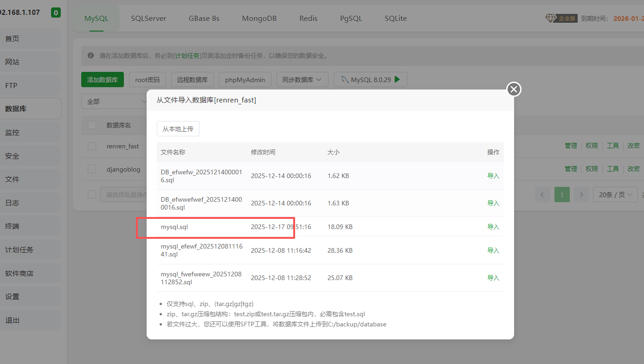The height and width of the screenshot is (364, 644).
Task: Open 计划任务 in the sidebar
Action: (19, 249)
